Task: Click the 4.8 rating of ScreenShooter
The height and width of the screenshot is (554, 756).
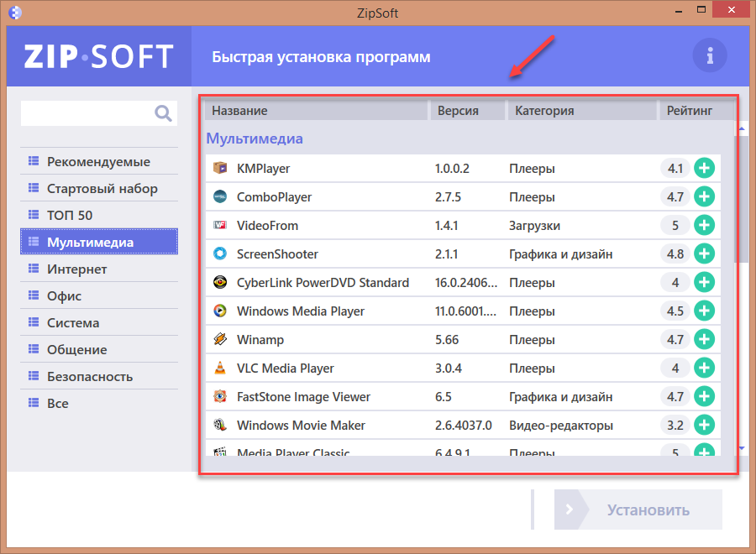Action: 675,253
